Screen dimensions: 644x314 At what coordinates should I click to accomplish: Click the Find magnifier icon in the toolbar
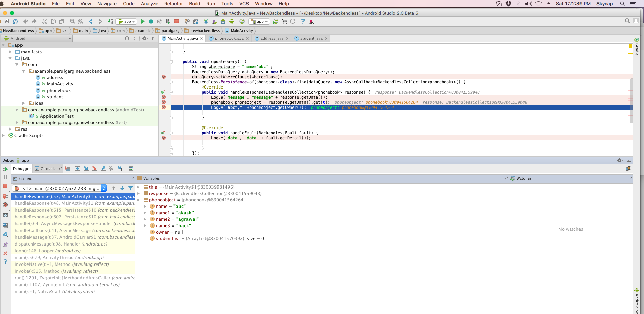tap(72, 21)
